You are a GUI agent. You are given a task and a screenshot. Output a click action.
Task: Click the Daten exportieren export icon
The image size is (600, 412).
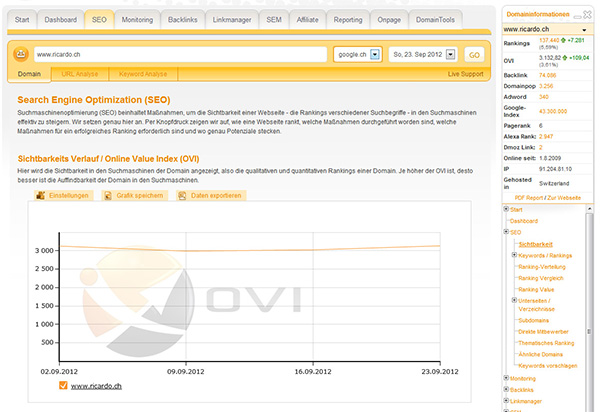[182, 195]
